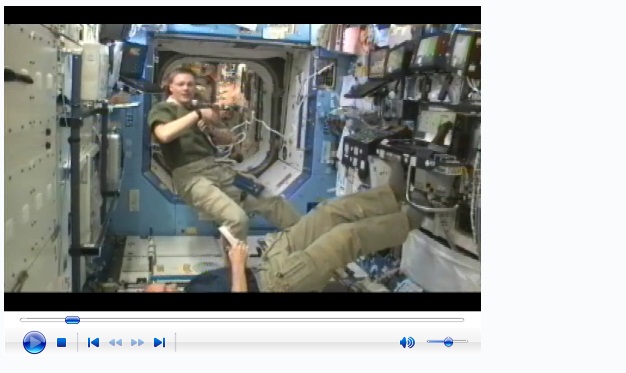The height and width of the screenshot is (373, 626).
Task: Start playback with the round Play button
Action: click(34, 342)
